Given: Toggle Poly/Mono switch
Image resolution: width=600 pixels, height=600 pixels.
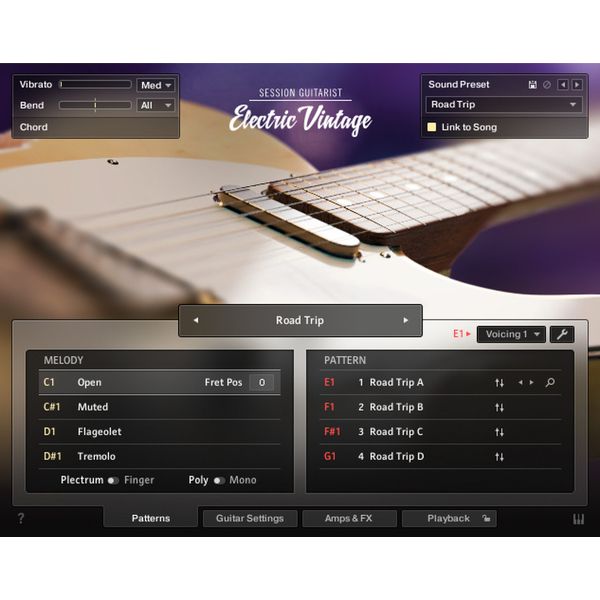Looking at the screenshot, I should pyautogui.click(x=219, y=481).
